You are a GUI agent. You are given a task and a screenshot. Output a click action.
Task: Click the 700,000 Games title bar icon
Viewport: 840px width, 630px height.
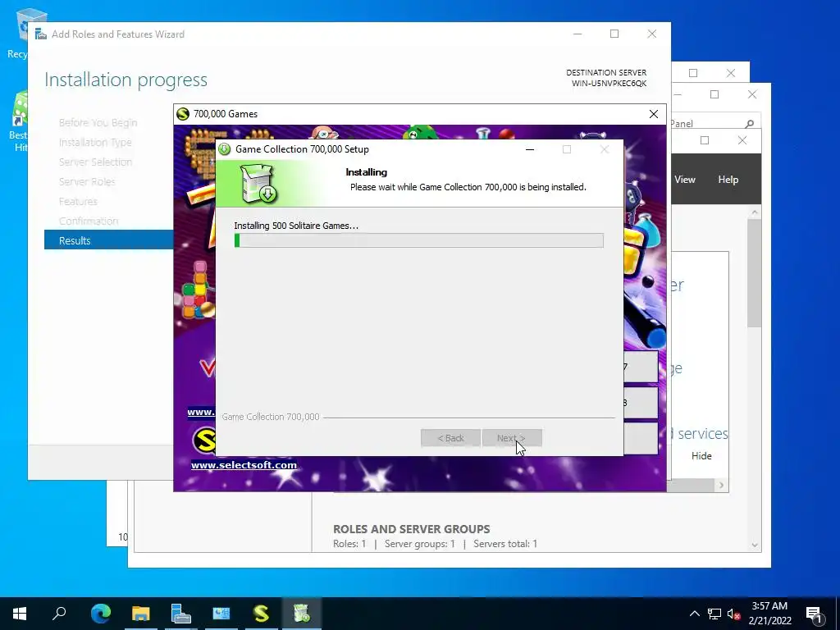coord(183,114)
